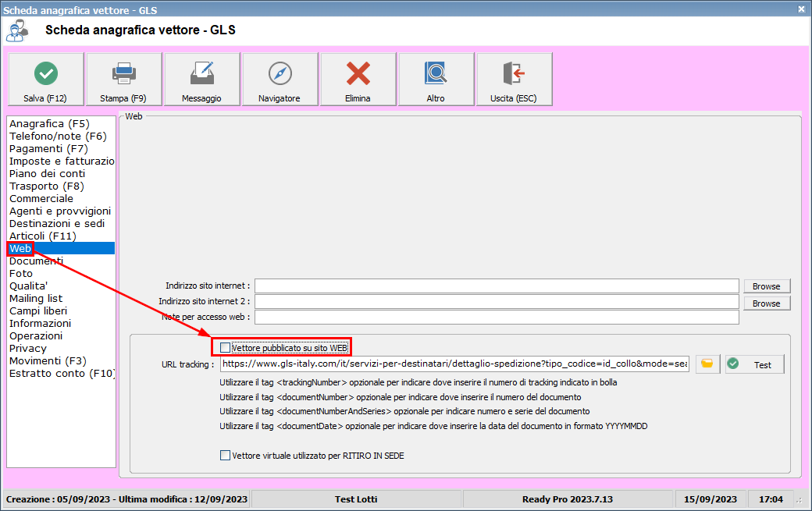Click the Test Lotti status bar entry
The width and height of the screenshot is (812, 511).
(356, 499)
